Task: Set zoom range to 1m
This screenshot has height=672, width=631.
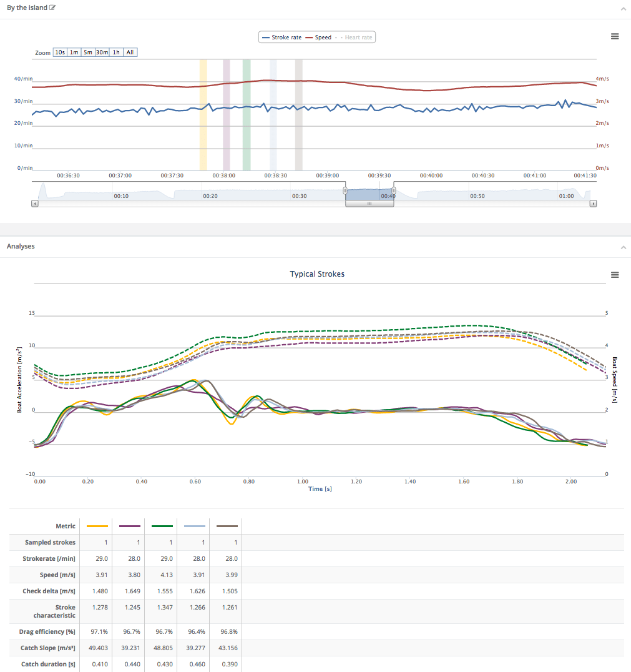Action: [x=74, y=52]
